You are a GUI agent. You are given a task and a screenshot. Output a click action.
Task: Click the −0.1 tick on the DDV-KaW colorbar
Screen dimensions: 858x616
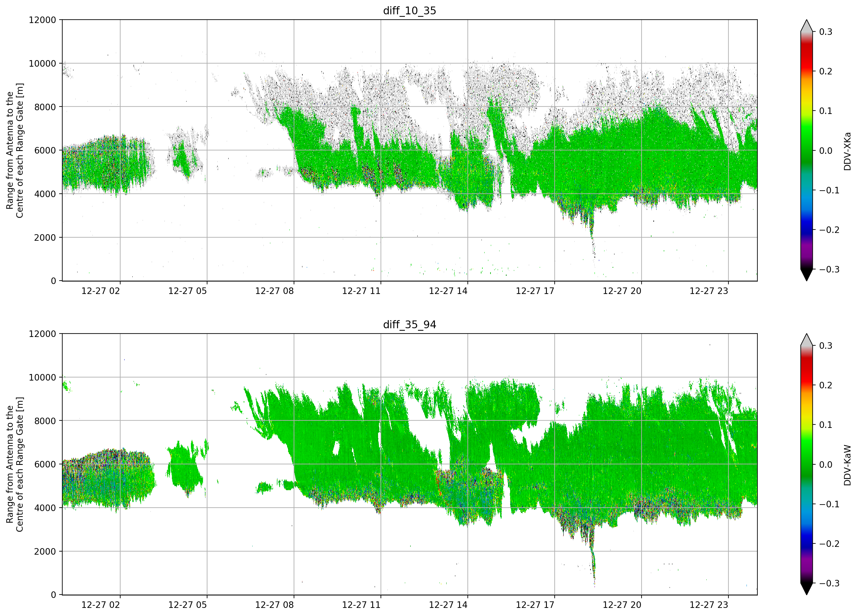tap(829, 505)
